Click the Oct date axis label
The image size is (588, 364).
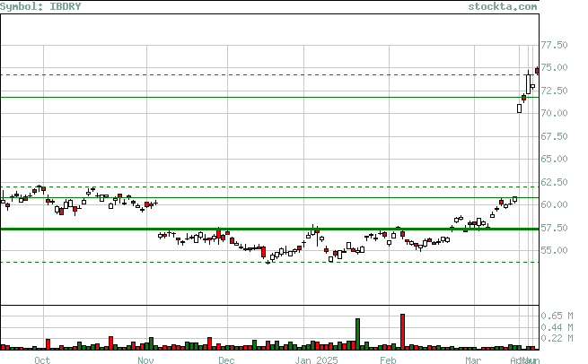(x=42, y=360)
